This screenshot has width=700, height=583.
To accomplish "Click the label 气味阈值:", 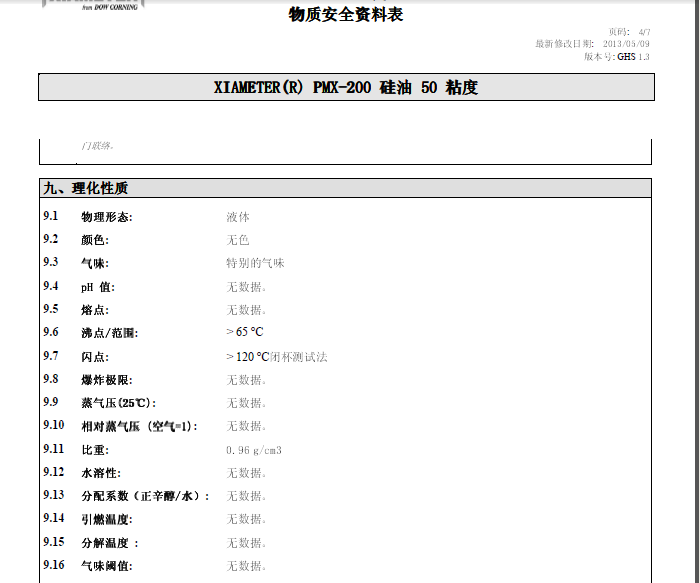I will [x=107, y=566].
